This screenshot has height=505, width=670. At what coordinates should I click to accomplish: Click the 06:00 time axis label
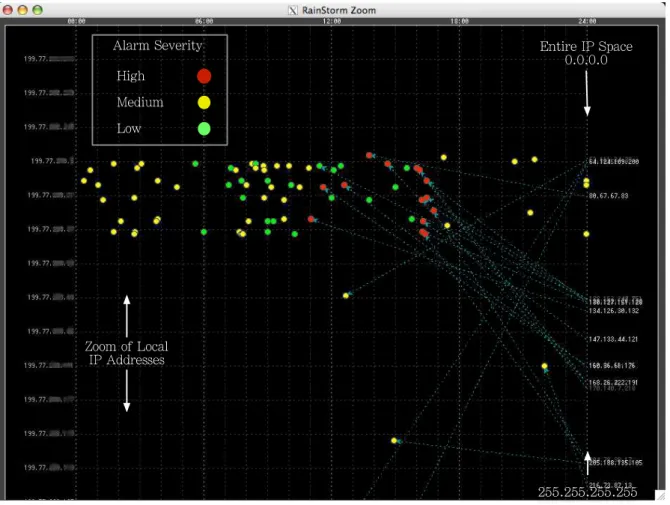[x=204, y=21]
